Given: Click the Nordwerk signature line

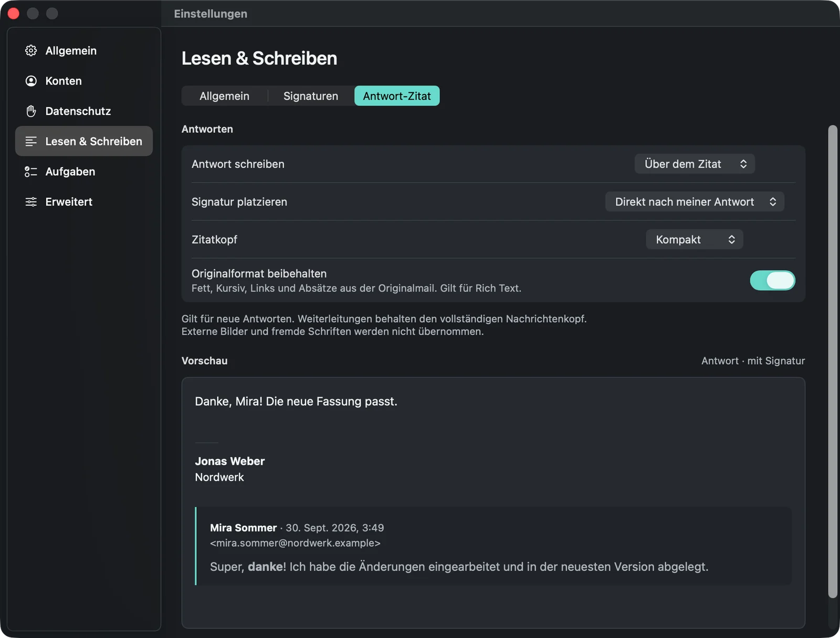Looking at the screenshot, I should pos(219,477).
